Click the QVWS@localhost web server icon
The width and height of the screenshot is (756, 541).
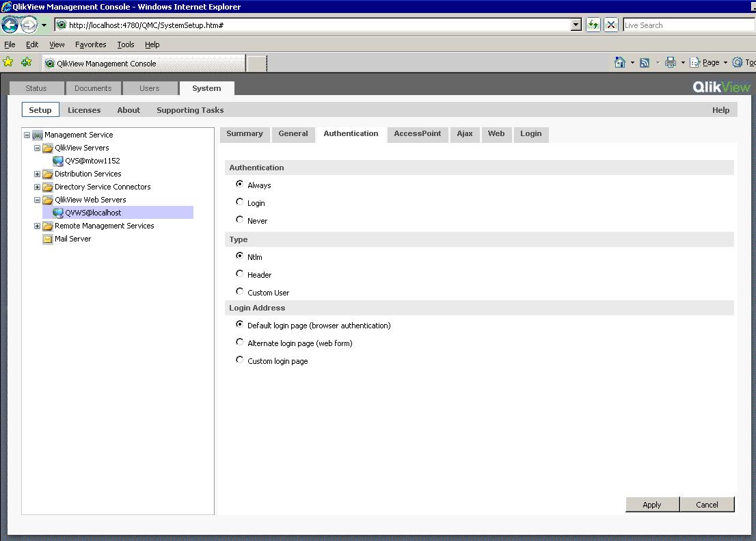pyautogui.click(x=58, y=213)
